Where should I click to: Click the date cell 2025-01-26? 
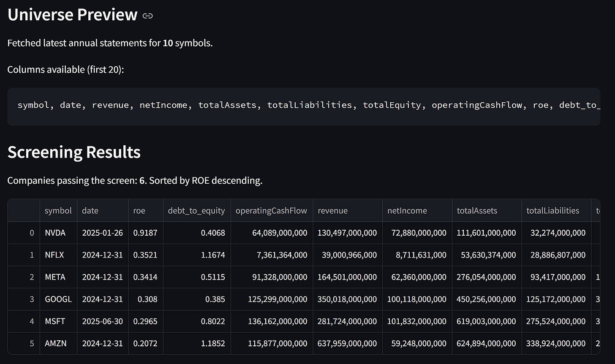click(x=103, y=233)
